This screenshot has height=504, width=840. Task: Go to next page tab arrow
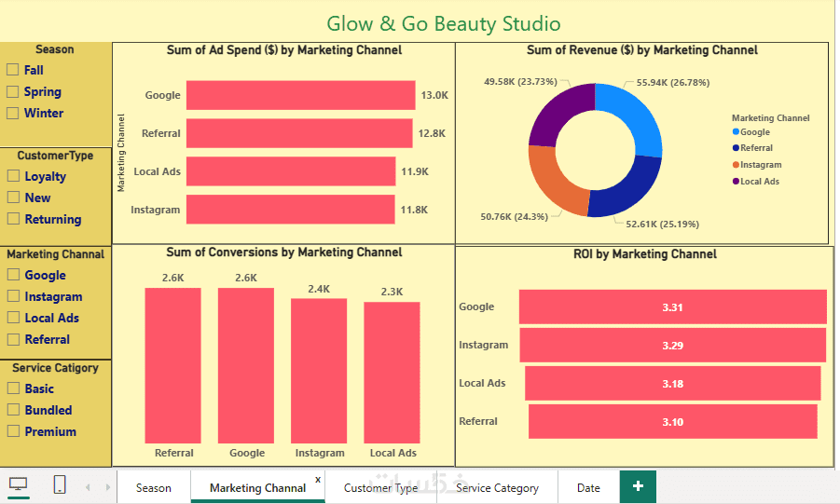(x=107, y=487)
